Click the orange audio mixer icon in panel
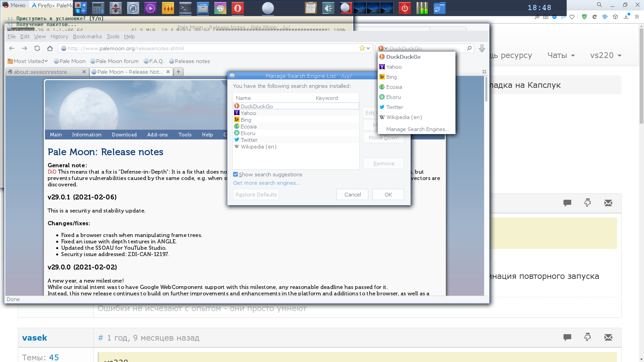The height and width of the screenshot is (362, 644). (x=168, y=8)
